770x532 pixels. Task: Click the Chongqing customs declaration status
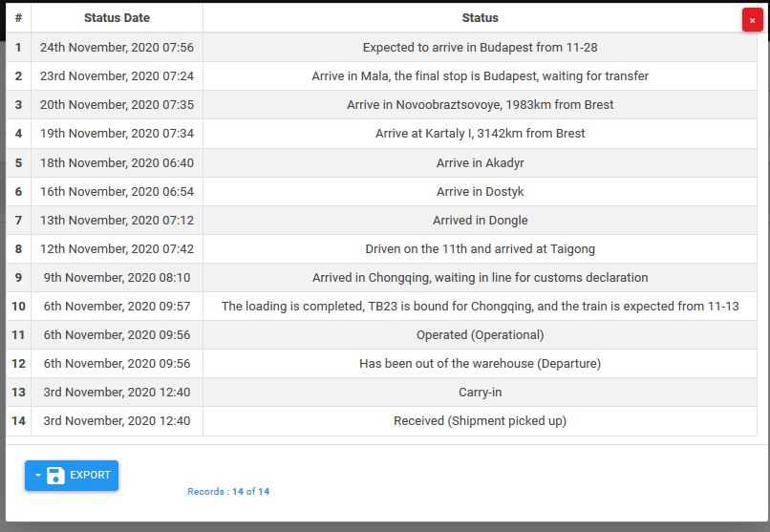480,278
